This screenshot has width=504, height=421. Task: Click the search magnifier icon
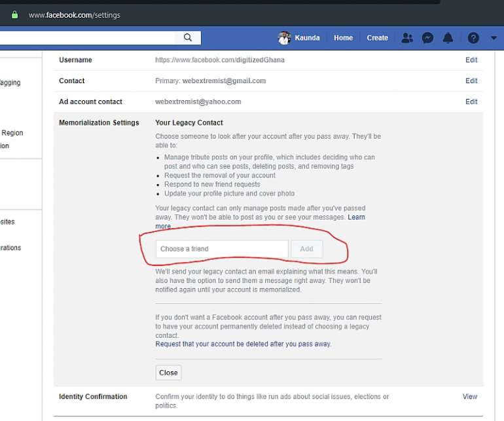[188, 37]
